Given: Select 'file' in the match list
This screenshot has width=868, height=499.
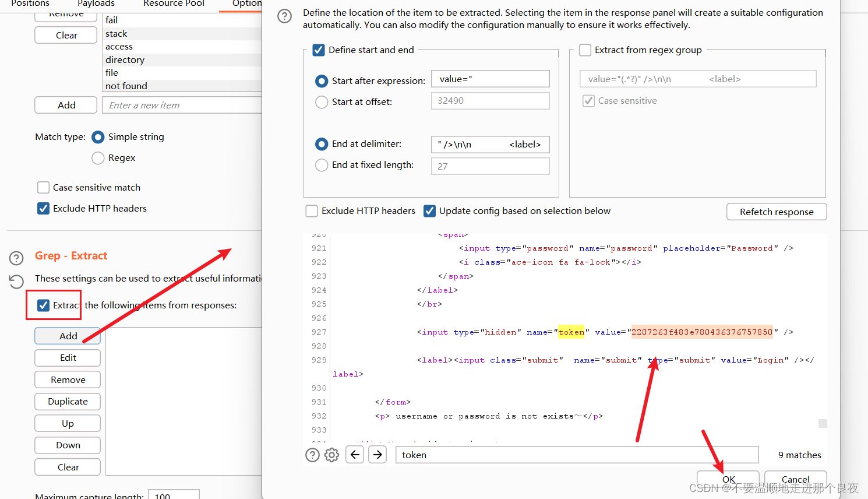Looking at the screenshot, I should point(182,73).
